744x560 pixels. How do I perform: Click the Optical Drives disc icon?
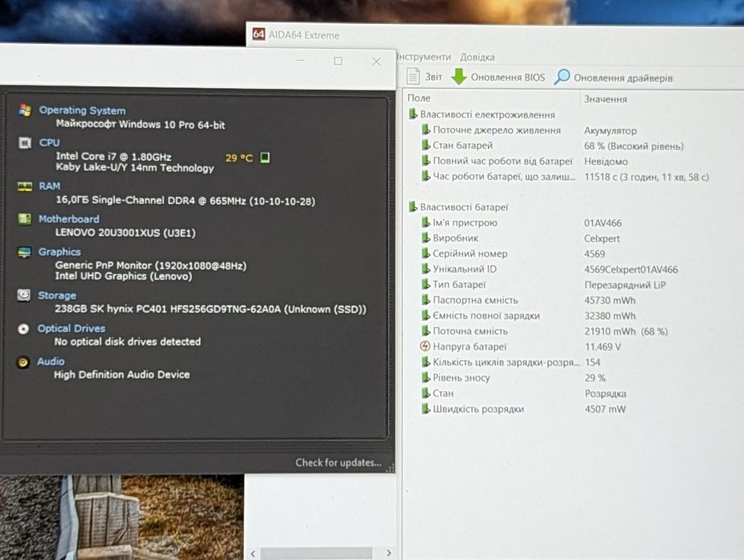point(23,329)
